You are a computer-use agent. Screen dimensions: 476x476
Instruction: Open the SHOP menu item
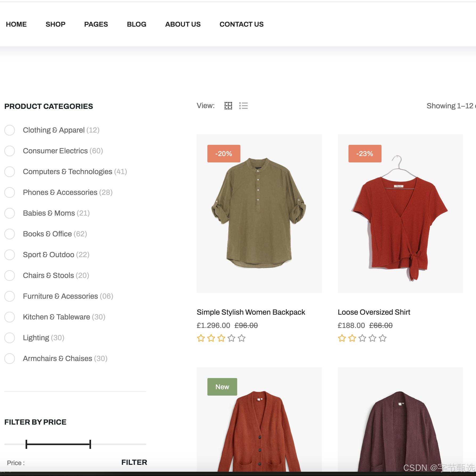pos(55,24)
